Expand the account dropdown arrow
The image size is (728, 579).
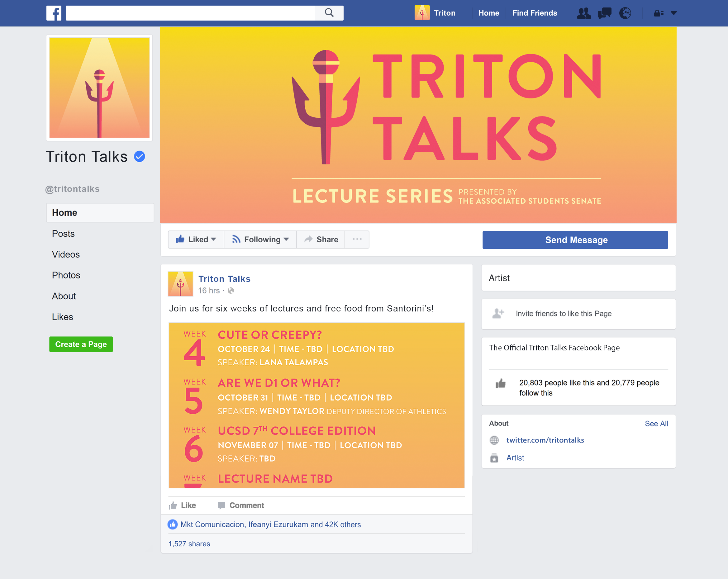click(673, 13)
